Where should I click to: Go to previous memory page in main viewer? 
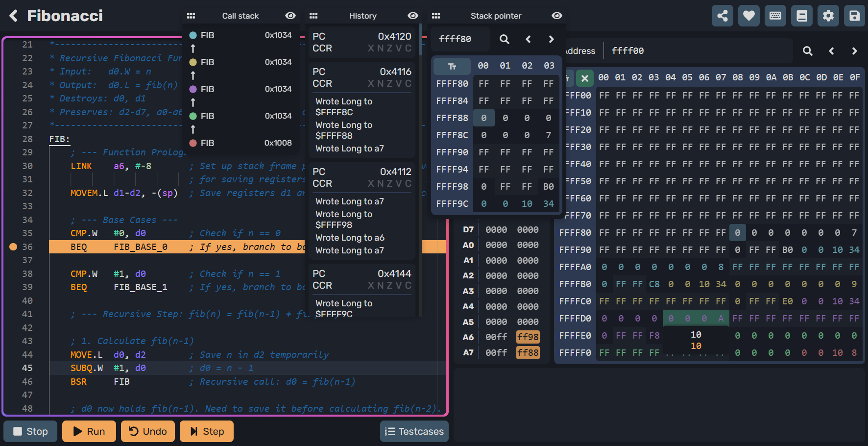pyautogui.click(x=831, y=51)
